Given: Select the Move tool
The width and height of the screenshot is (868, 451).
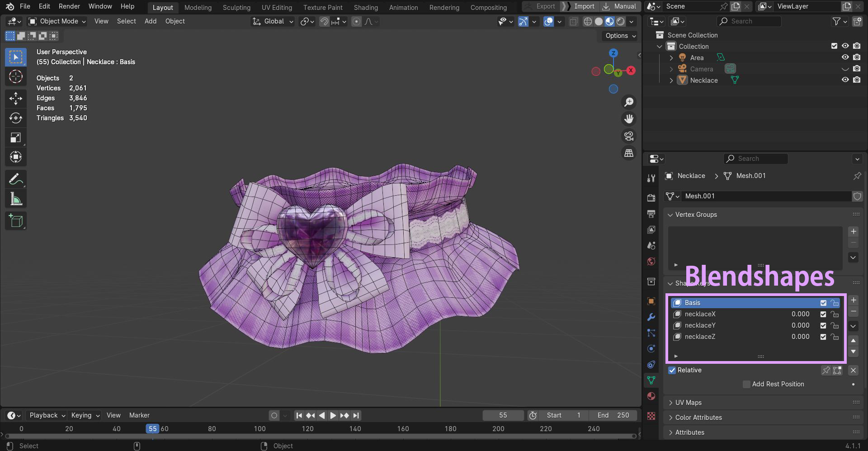Looking at the screenshot, I should (x=16, y=99).
